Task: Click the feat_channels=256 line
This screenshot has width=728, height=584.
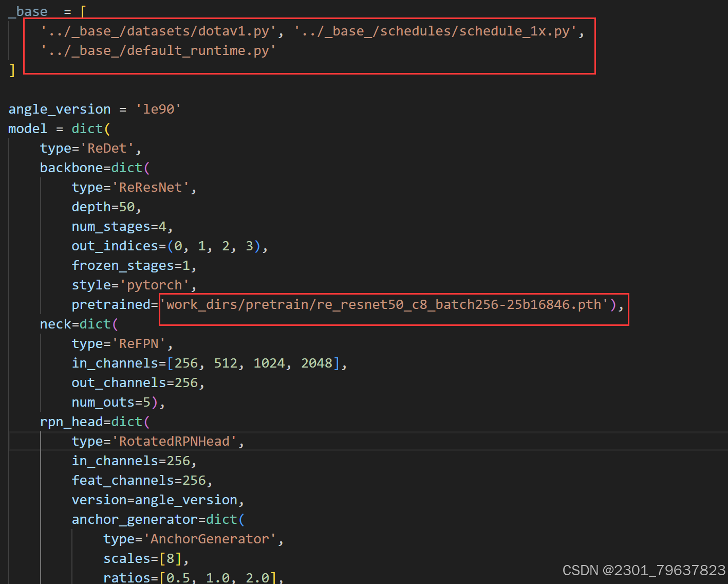Action: 142,480
